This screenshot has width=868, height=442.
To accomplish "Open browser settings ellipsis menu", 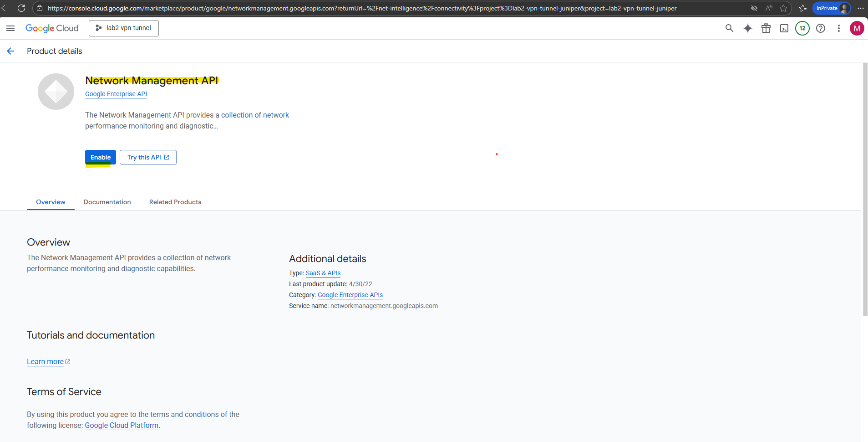I will click(860, 8).
